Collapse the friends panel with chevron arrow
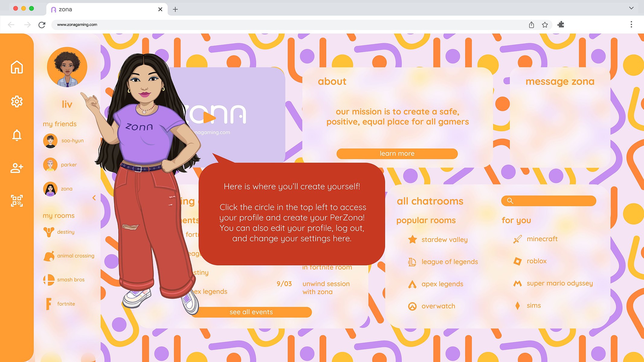Screen dimensions: 644x362 coord(94,198)
